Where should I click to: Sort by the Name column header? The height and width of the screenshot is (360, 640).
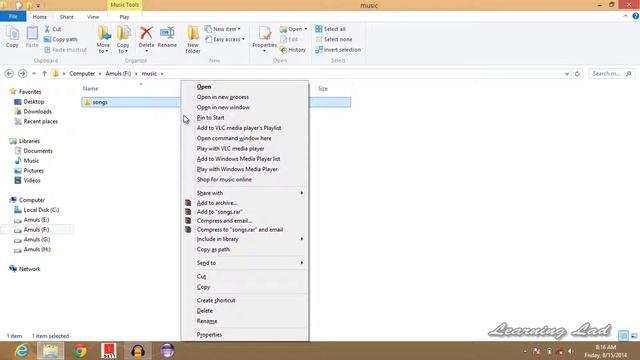coord(91,89)
